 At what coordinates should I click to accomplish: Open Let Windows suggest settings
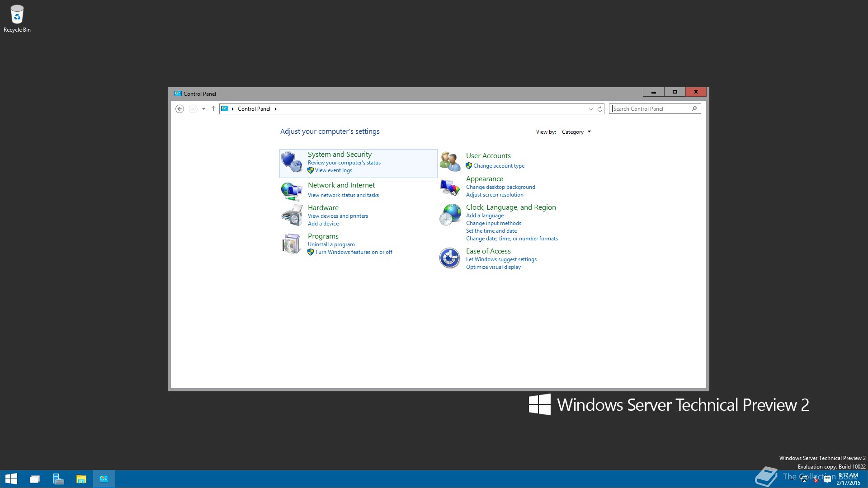501,259
